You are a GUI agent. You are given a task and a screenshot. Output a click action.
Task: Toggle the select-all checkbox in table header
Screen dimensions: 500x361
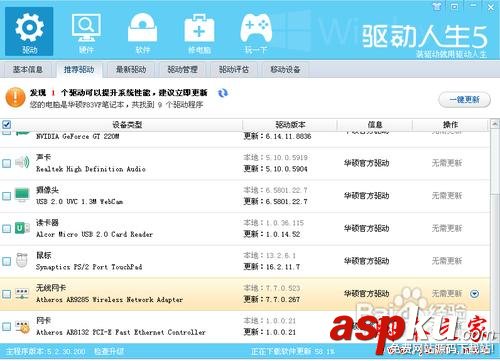pyautogui.click(x=6, y=125)
